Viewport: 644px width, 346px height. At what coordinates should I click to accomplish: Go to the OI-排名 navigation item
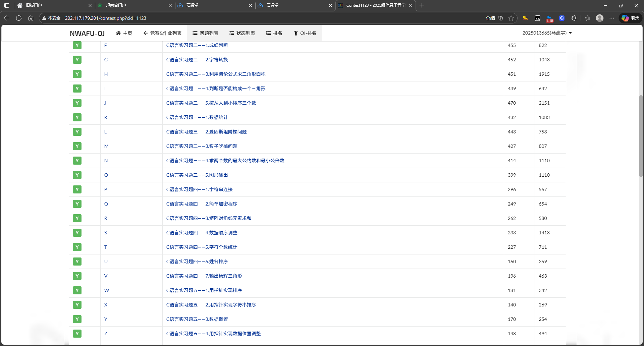click(305, 33)
